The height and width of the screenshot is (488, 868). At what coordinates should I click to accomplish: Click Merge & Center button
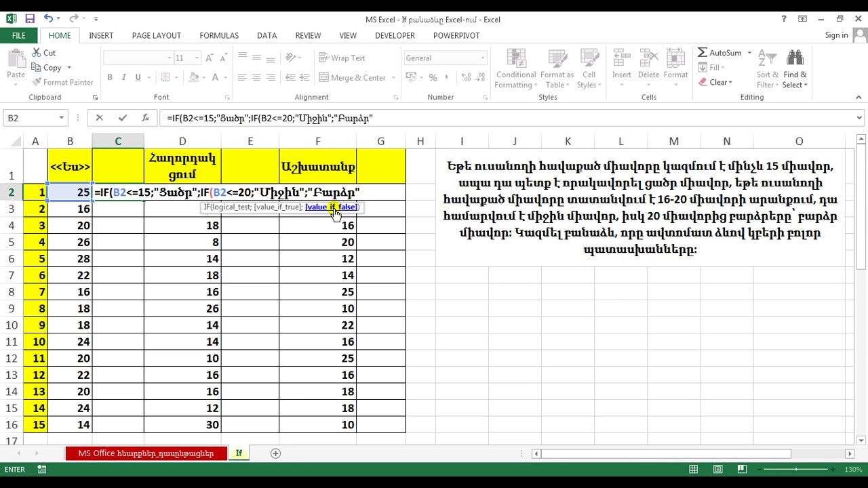[x=353, y=78]
